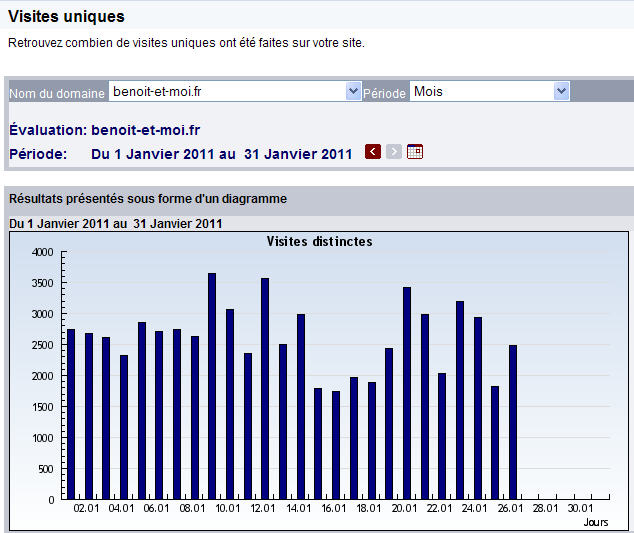
Task: Select the last bar at 26.01
Action: tap(513, 422)
